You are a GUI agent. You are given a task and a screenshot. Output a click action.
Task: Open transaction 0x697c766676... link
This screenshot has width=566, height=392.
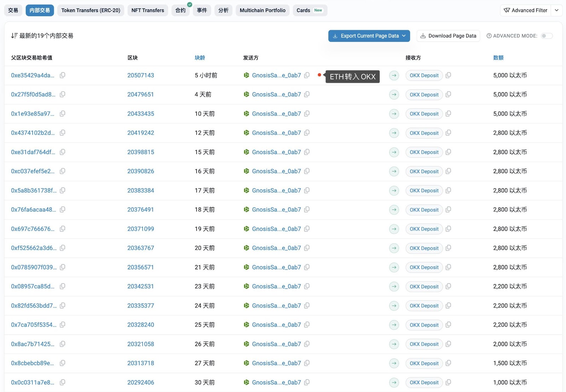tap(33, 229)
